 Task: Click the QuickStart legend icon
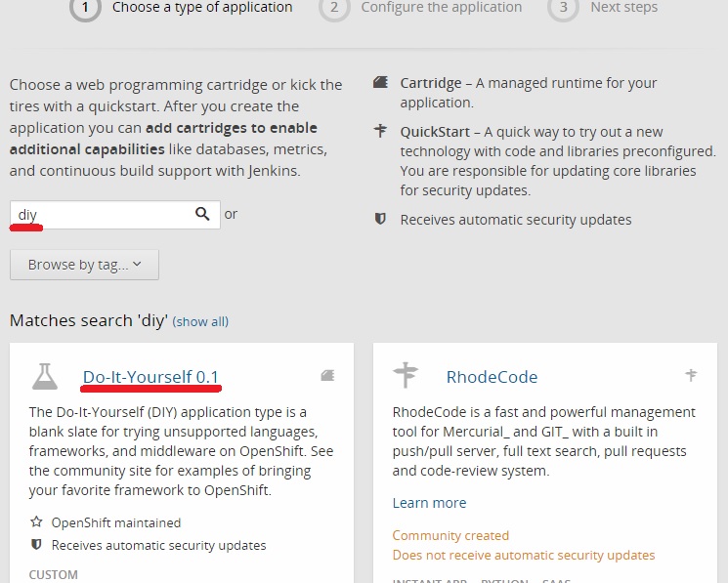(381, 131)
